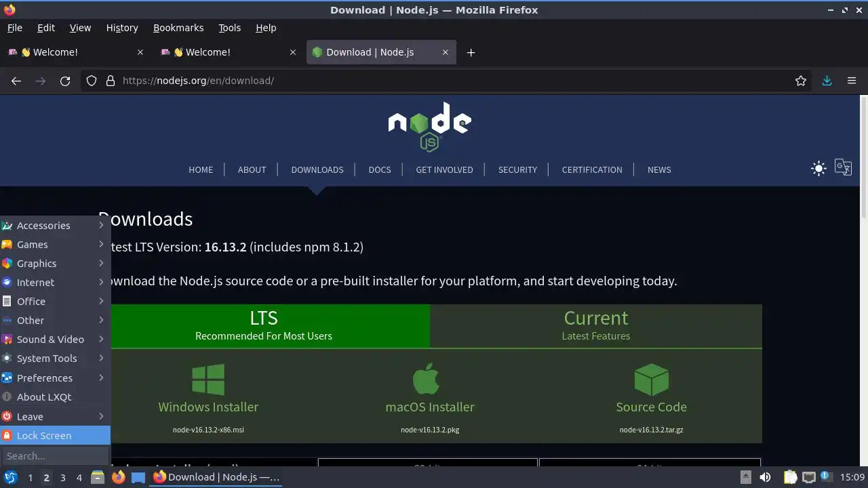Expand the Leave submenu
Screen dimensions: 868x488
55,417
